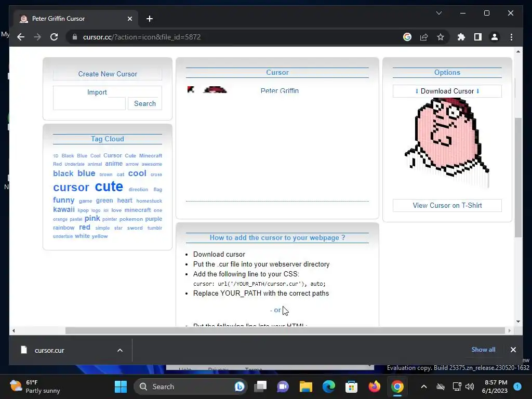Click the forward navigation arrow
Screen dimensions: 532x399
coord(37,37)
